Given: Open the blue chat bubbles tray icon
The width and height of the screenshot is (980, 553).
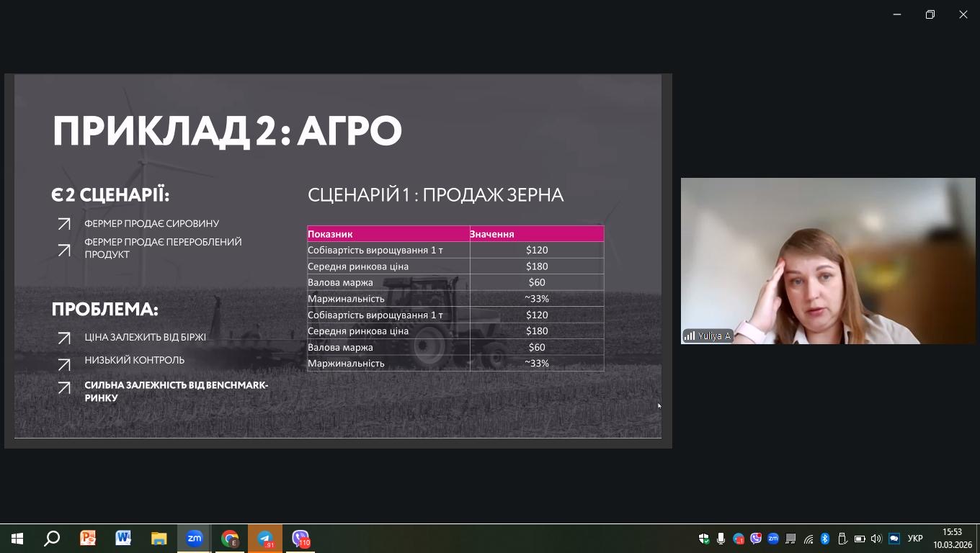Looking at the screenshot, I should (894, 539).
